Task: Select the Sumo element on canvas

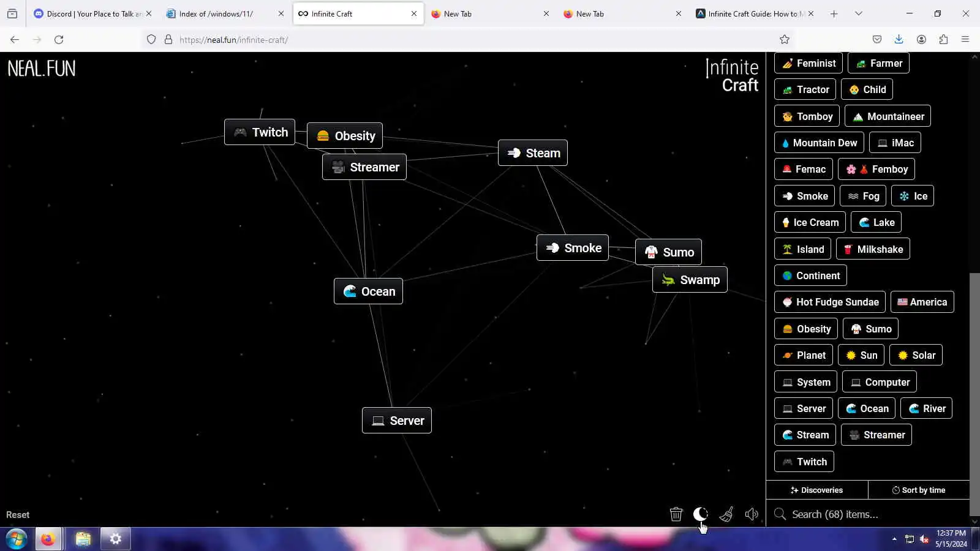Action: point(668,252)
